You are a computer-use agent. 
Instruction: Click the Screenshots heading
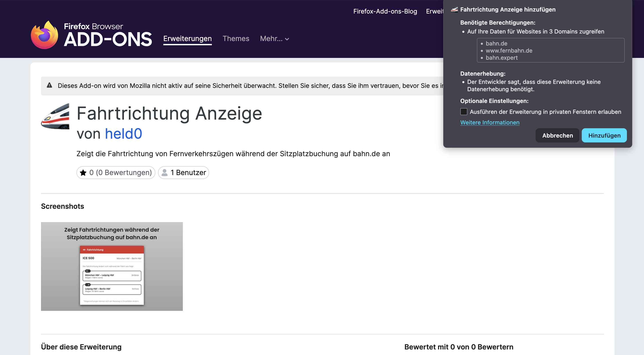coord(62,206)
